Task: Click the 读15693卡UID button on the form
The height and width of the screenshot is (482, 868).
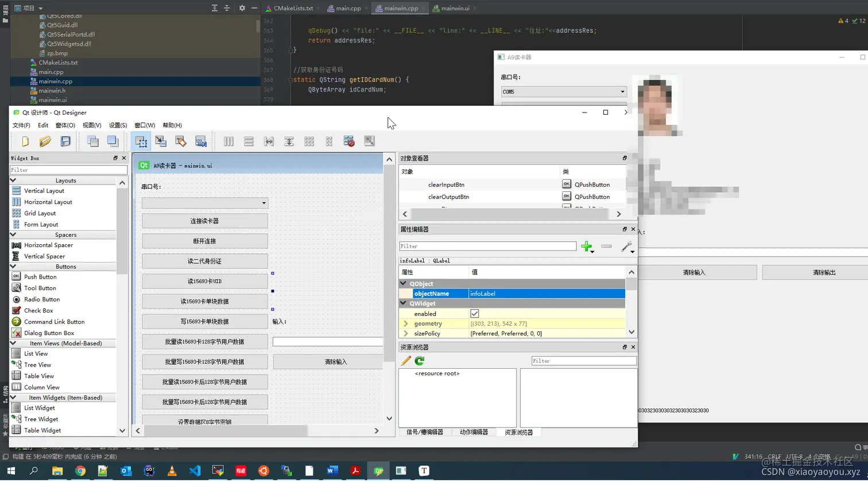Action: point(205,282)
